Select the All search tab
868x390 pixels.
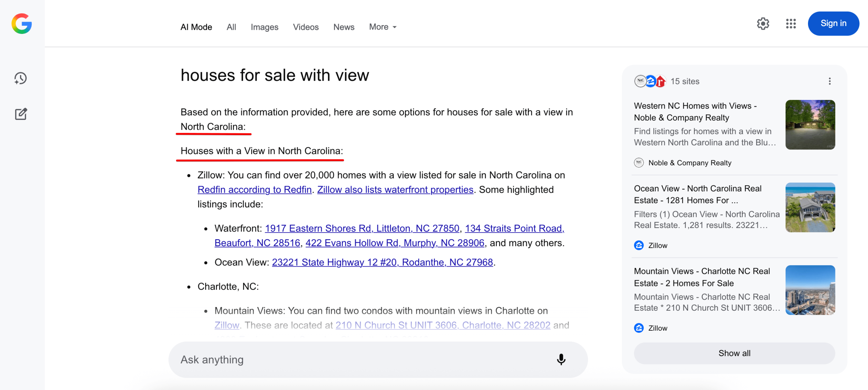231,27
